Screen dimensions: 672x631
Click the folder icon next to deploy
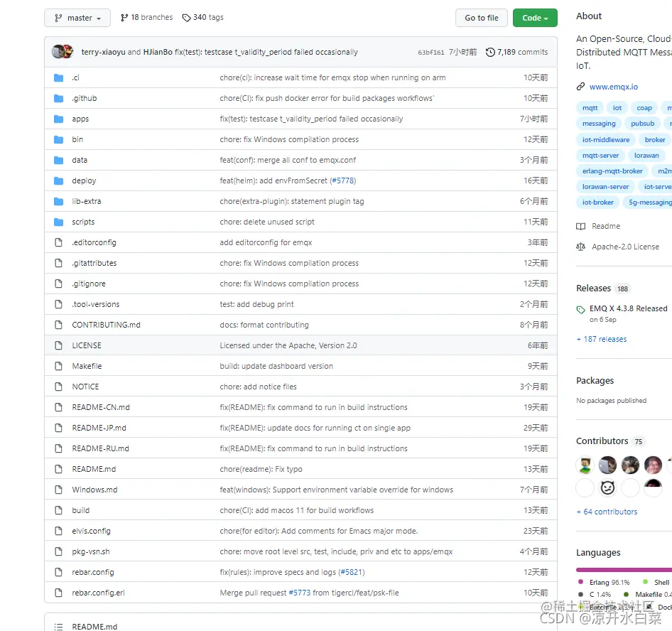59,180
